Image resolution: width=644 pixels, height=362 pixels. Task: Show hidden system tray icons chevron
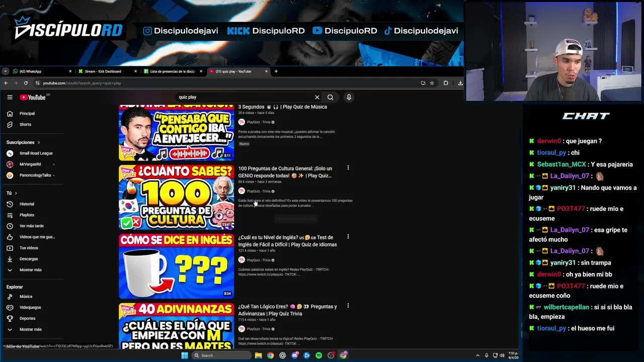coord(477,355)
